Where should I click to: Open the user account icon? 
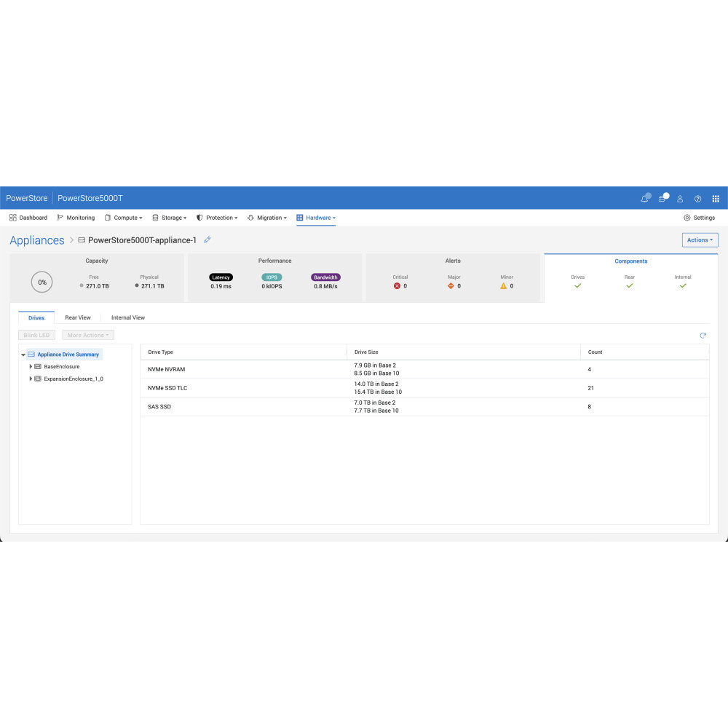(680, 199)
